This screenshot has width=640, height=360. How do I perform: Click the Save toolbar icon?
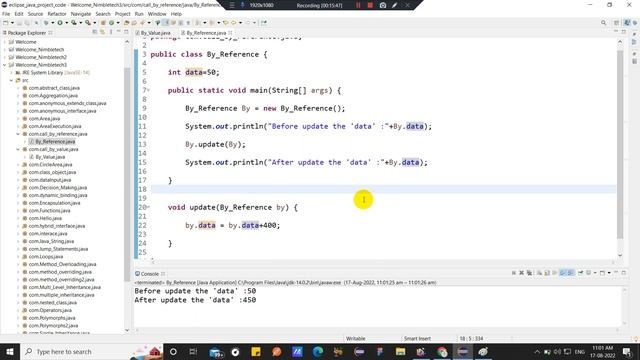click(20, 23)
